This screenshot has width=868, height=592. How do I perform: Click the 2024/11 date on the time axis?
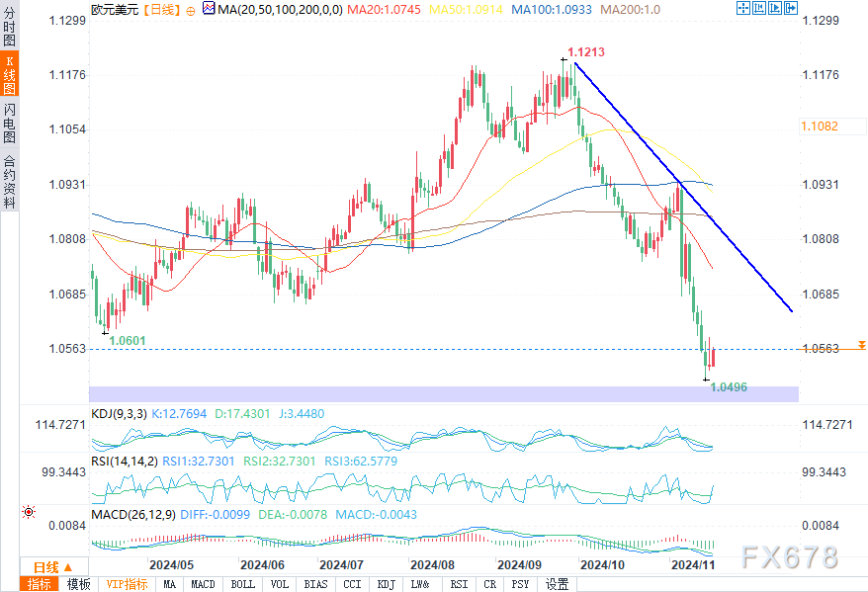coord(693,565)
